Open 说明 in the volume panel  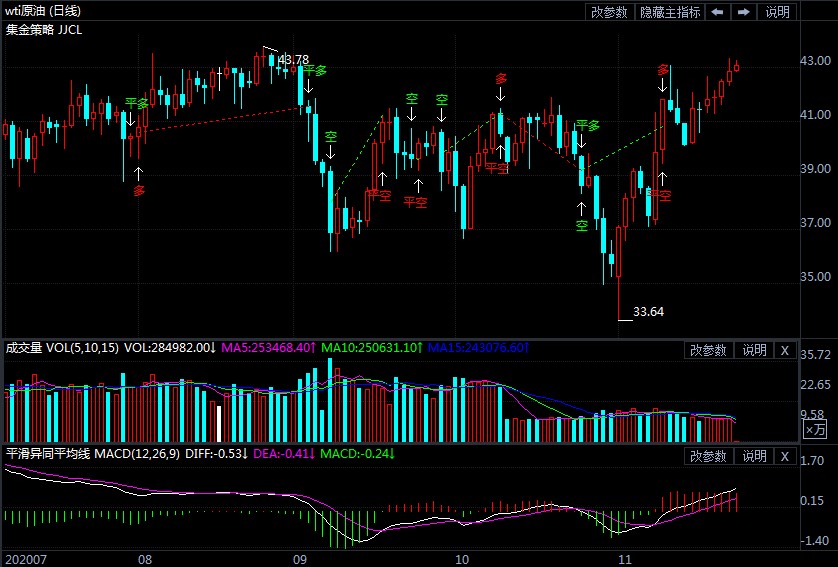754,350
